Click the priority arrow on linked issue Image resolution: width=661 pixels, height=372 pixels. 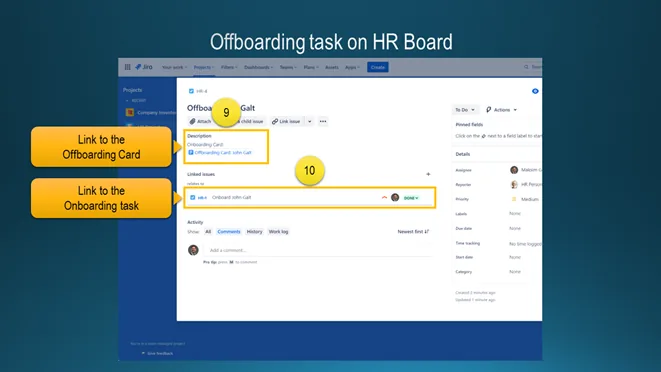point(384,197)
